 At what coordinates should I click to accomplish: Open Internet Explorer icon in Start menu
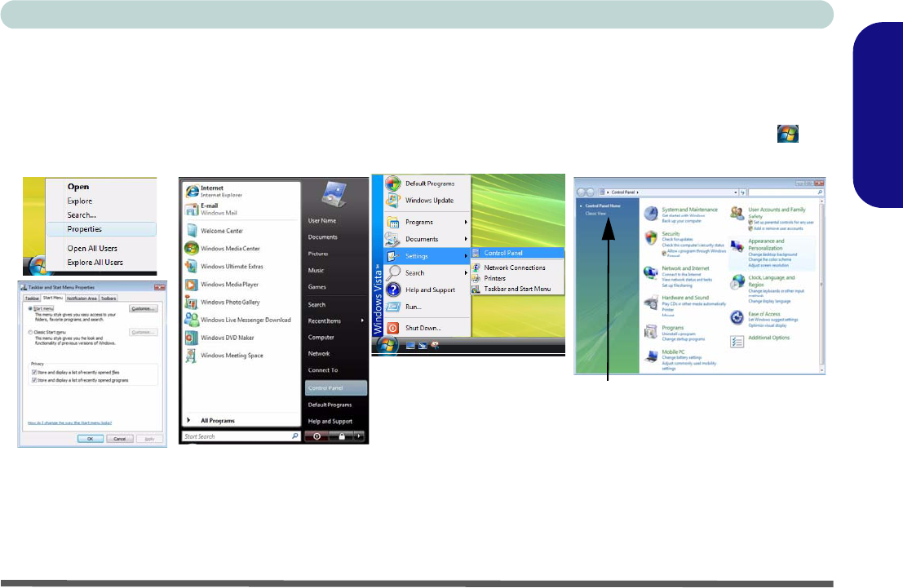192,191
